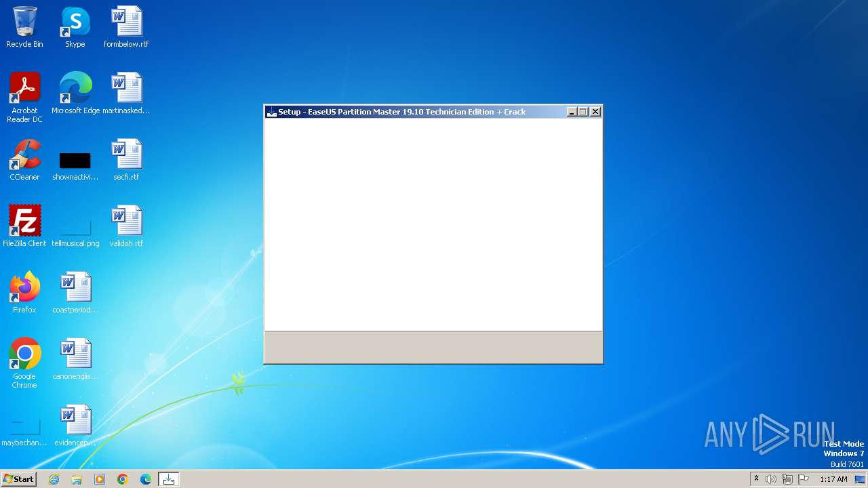Select the Setup installer taskbar button
This screenshot has width=868, height=488.
tap(169, 479)
